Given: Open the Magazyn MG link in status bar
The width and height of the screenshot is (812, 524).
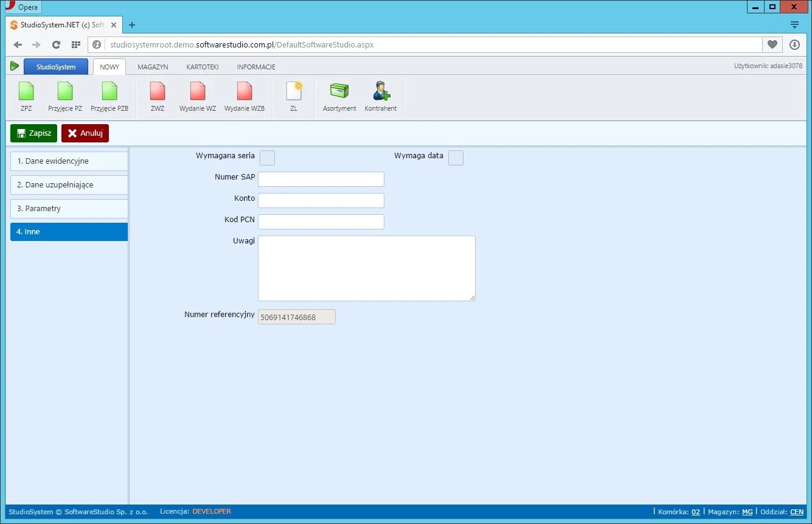Looking at the screenshot, I should tap(747, 512).
